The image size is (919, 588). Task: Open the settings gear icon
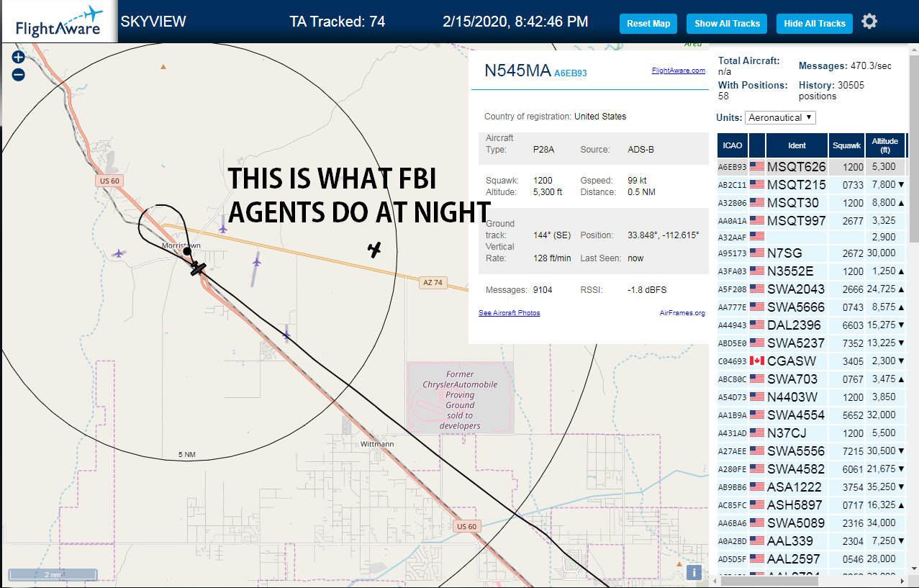pyautogui.click(x=869, y=22)
